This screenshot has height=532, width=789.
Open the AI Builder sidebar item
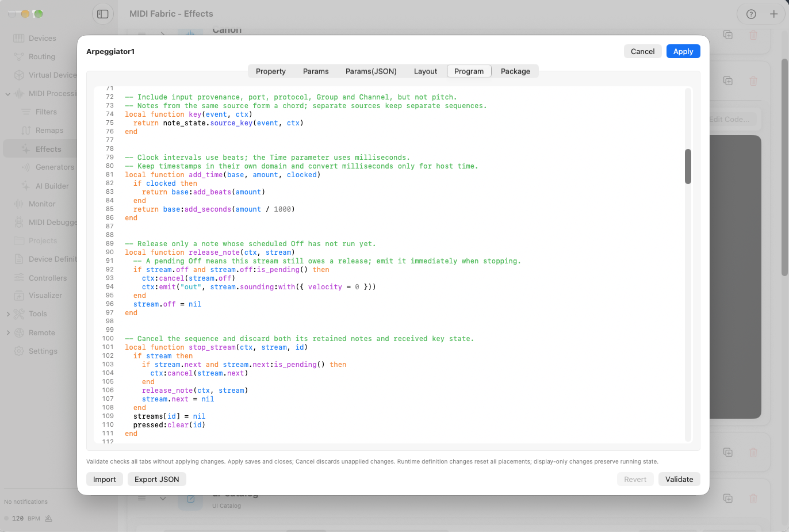pyautogui.click(x=52, y=186)
